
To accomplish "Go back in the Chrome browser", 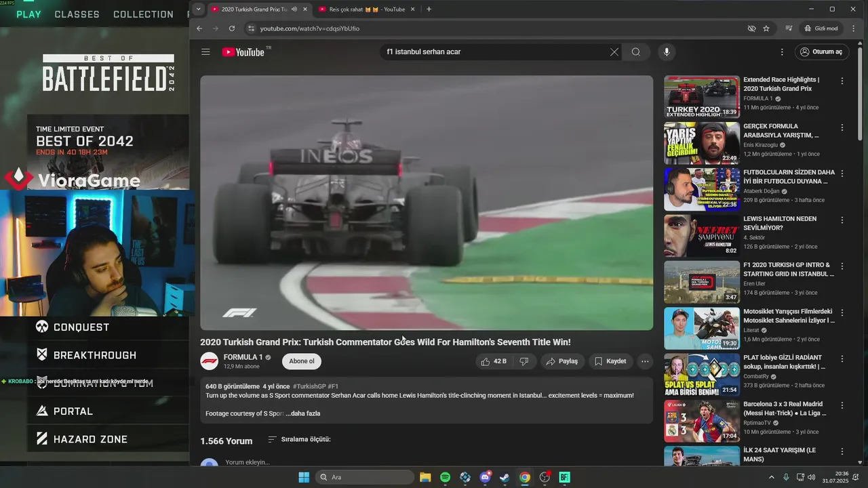I will (x=199, y=28).
